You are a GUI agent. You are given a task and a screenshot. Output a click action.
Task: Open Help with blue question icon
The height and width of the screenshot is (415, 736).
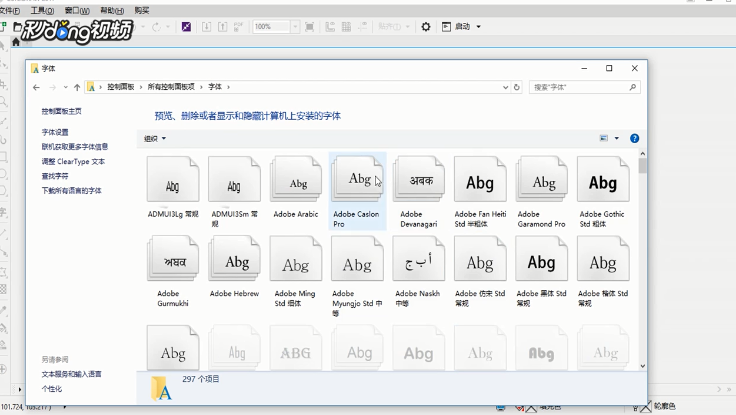coord(635,138)
